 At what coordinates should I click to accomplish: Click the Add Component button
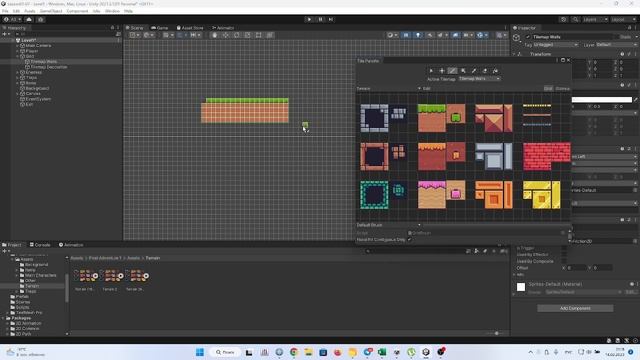tap(575, 308)
